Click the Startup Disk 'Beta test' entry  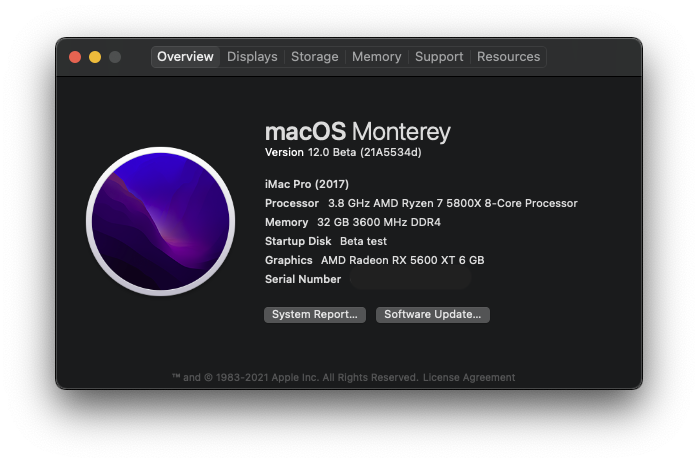[363, 241]
